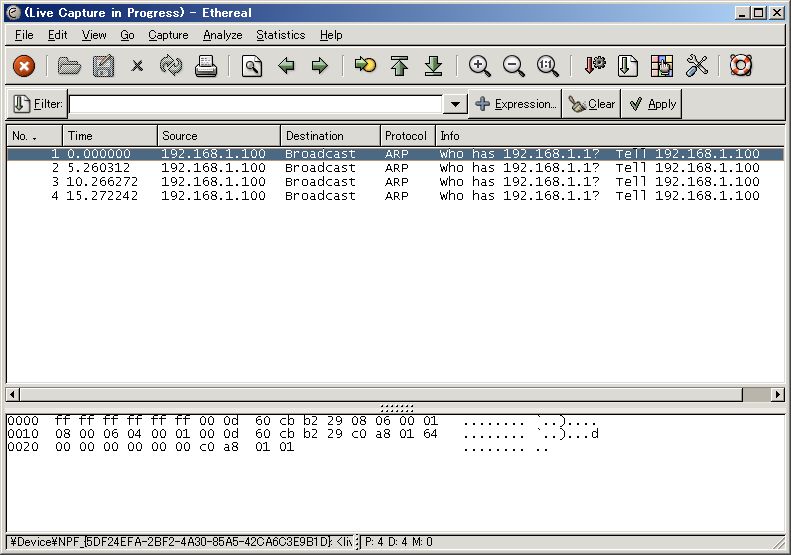Jump to last packet icon
The width and height of the screenshot is (791, 555).
tap(433, 66)
